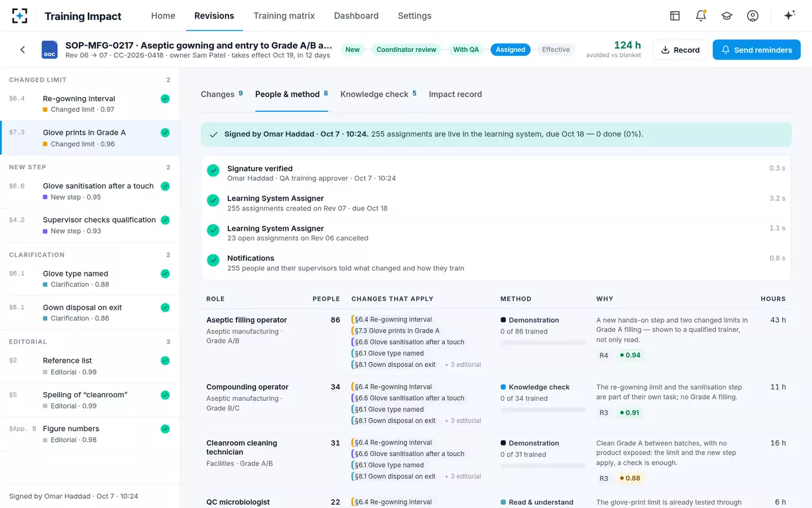This screenshot has height=508, width=812.
Task: Select 'Glove type named' clarification in the sidebar
Action: (90, 279)
